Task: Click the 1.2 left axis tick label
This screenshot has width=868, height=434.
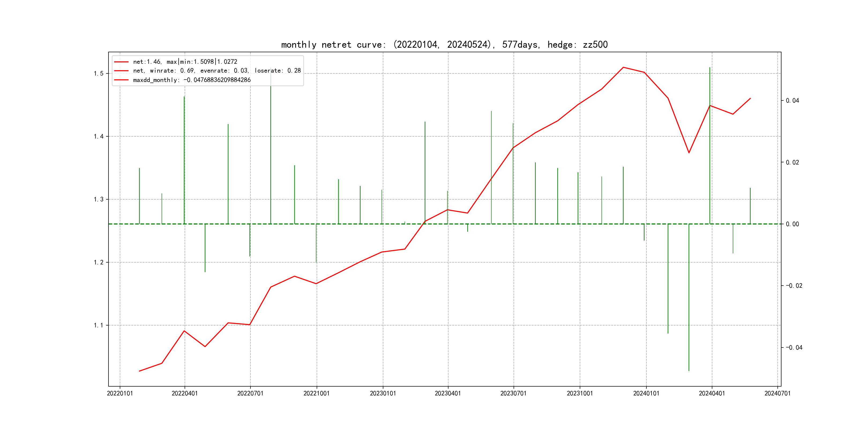Action: (x=99, y=262)
